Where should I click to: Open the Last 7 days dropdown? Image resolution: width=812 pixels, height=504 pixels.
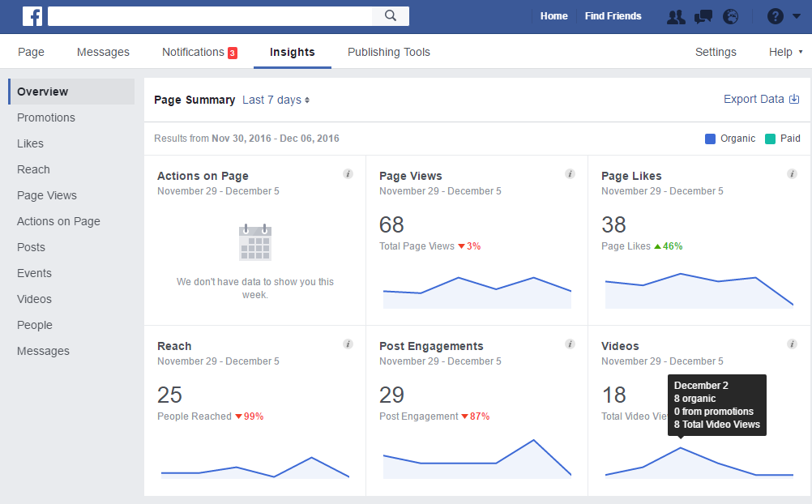click(276, 100)
